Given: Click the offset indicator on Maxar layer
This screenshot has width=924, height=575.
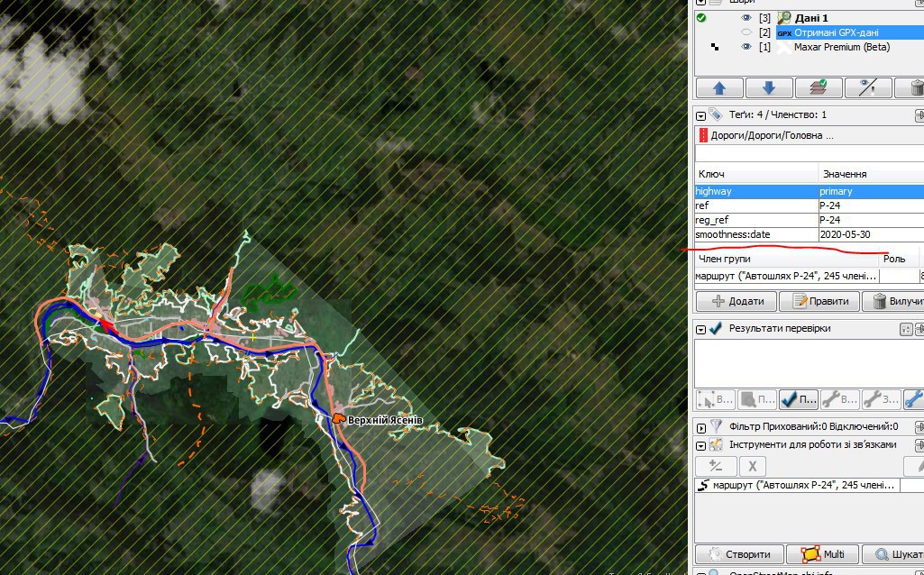Looking at the screenshot, I should (715, 47).
